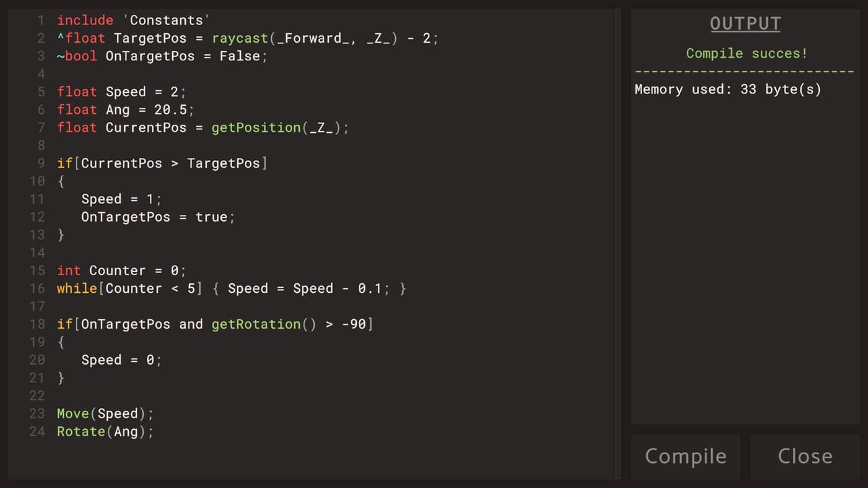Click the editor vertical scrollbar
The image size is (868, 488).
618,244
